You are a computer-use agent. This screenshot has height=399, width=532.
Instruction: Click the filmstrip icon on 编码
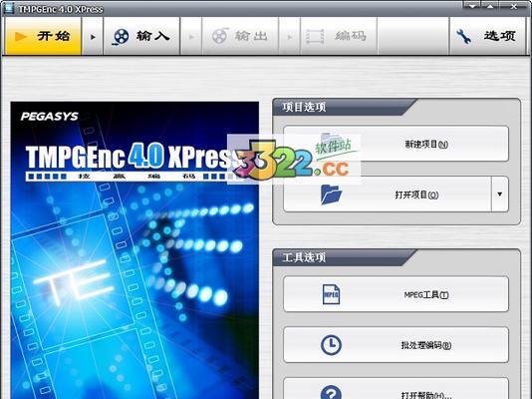tap(315, 36)
